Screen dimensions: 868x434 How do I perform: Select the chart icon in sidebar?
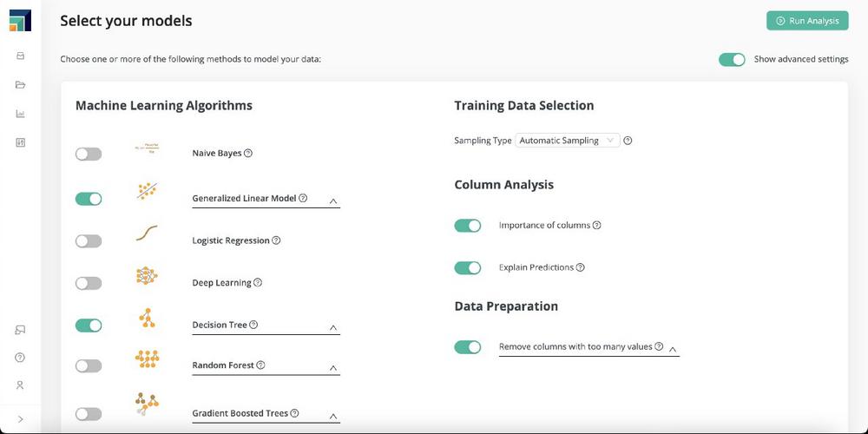(x=21, y=114)
